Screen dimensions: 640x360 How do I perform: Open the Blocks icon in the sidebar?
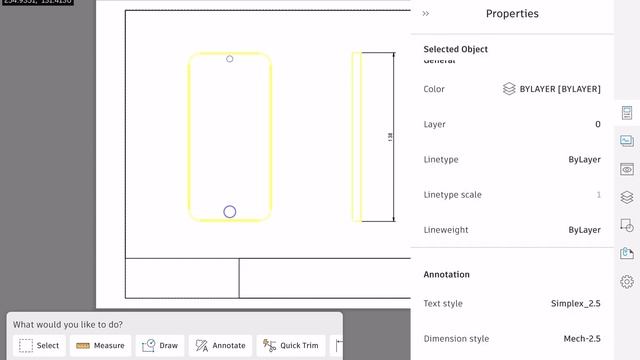627,225
